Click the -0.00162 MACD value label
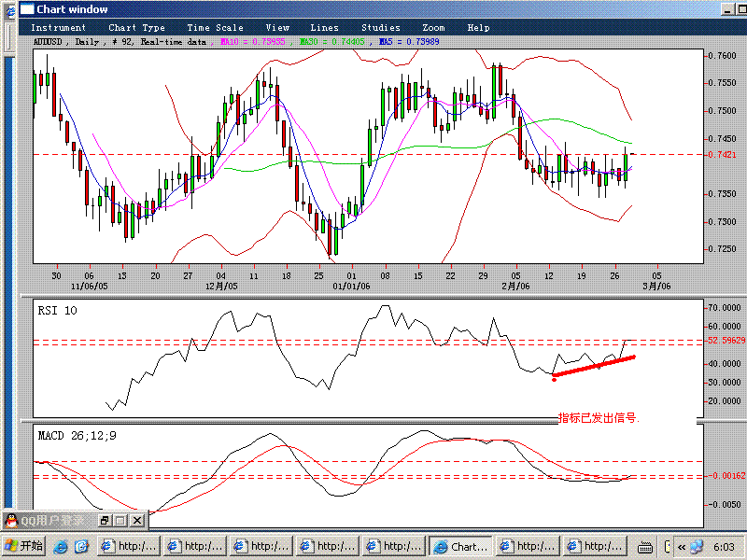Image resolution: width=747 pixels, height=560 pixels. pos(726,475)
